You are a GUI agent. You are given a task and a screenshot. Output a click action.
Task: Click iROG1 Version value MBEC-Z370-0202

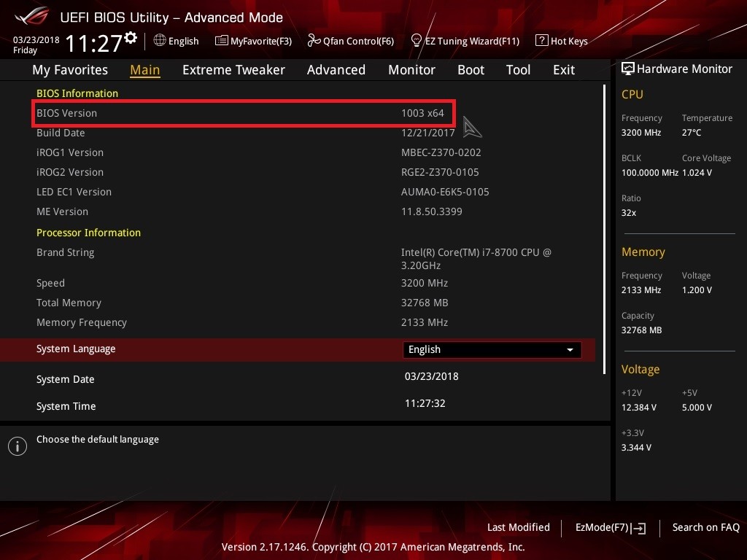(441, 152)
